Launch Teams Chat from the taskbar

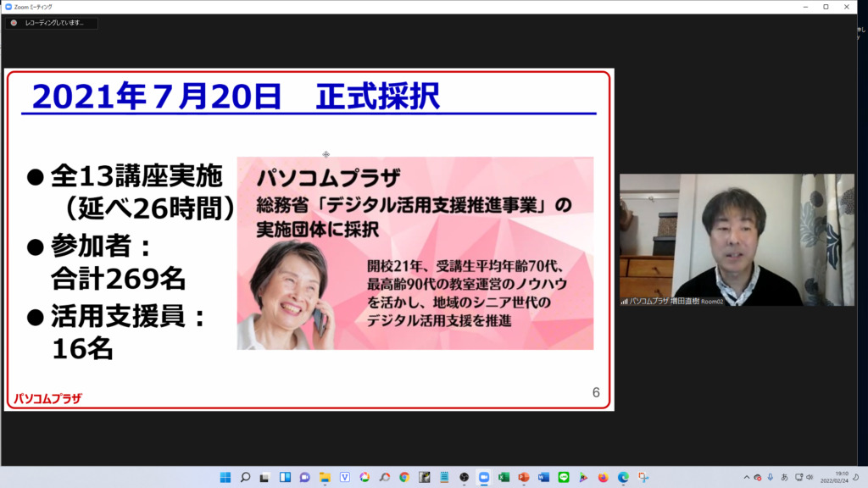pos(305,478)
